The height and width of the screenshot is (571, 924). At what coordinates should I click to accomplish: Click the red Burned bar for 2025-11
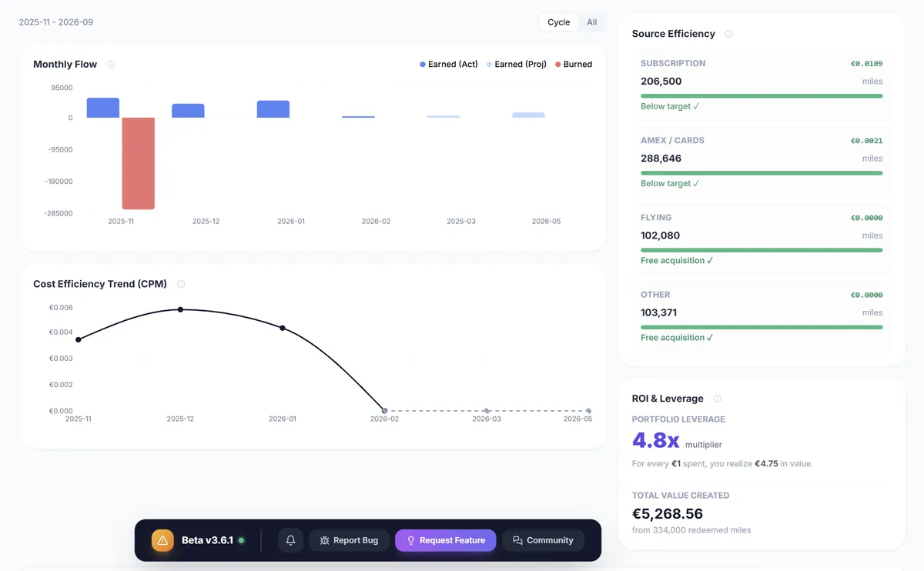coord(139,163)
